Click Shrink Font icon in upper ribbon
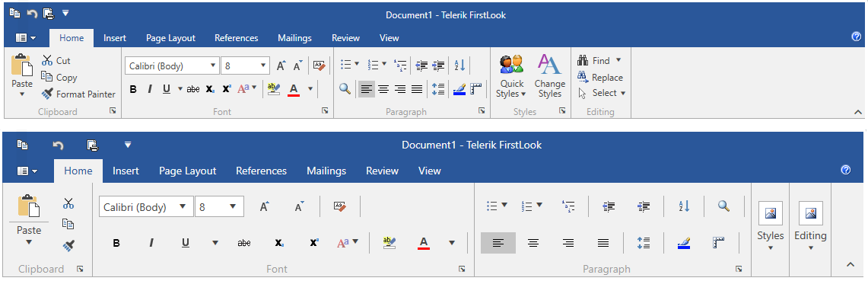This screenshot has height=281, width=868. [297, 66]
